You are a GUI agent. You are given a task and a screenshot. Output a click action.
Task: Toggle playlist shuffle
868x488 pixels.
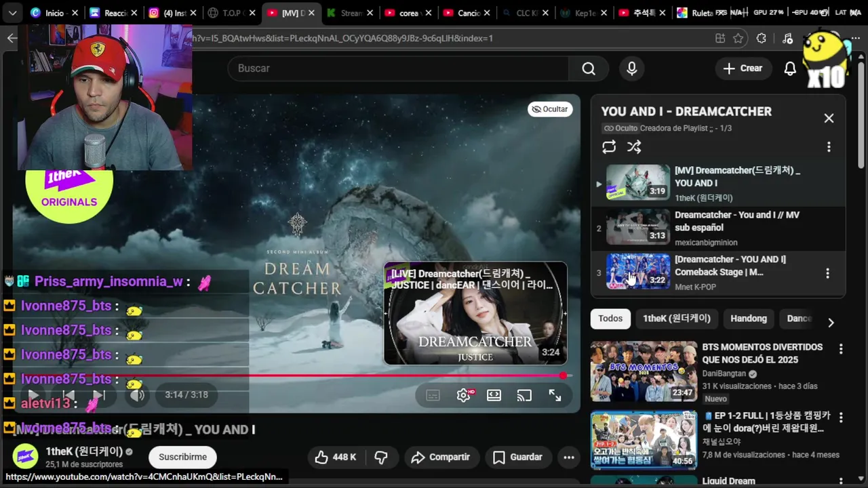click(634, 147)
